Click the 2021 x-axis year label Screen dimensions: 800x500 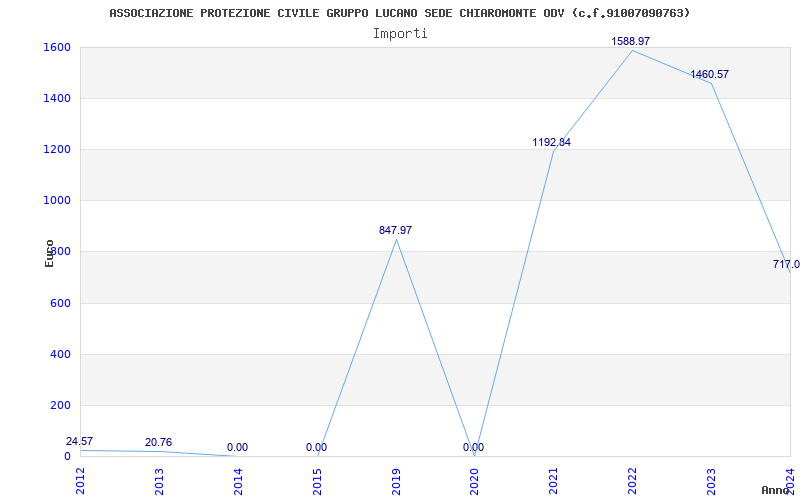tap(554, 481)
